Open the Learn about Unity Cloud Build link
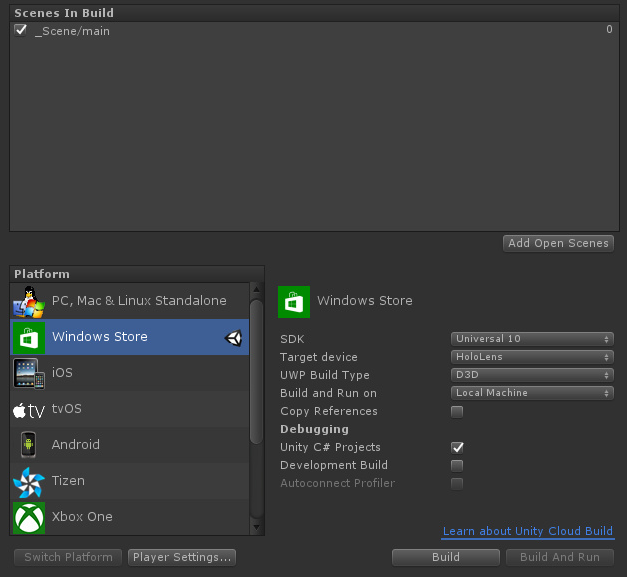The width and height of the screenshot is (627, 577). pyautogui.click(x=527, y=531)
